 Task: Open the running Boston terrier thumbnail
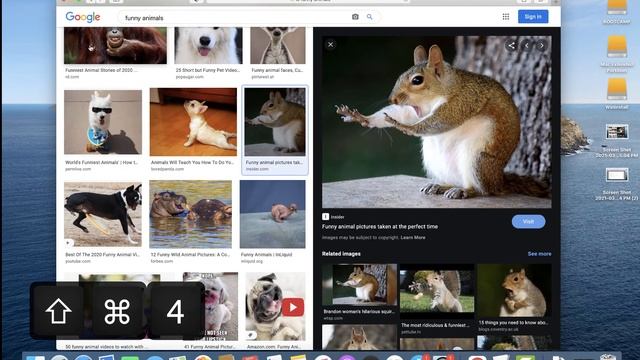tap(103, 214)
